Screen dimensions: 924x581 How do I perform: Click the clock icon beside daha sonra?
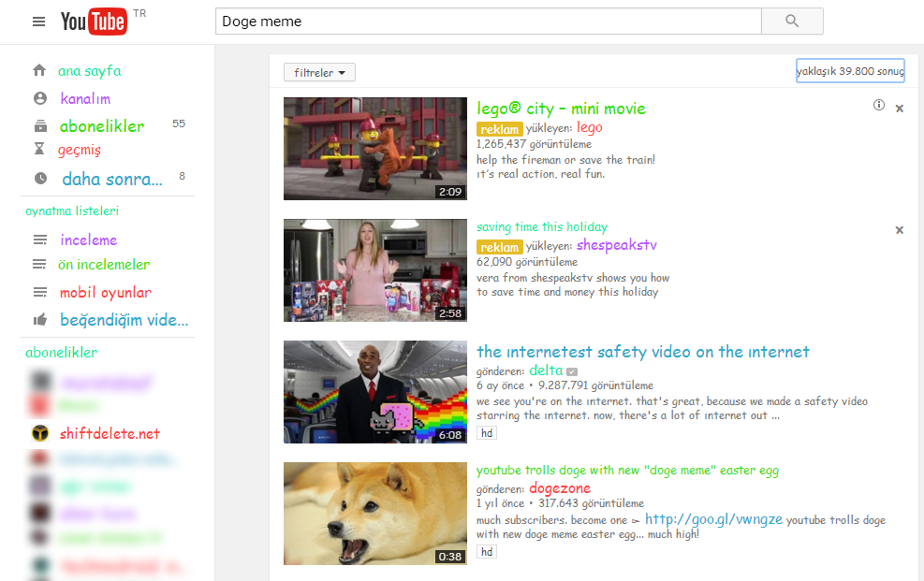pyautogui.click(x=40, y=179)
